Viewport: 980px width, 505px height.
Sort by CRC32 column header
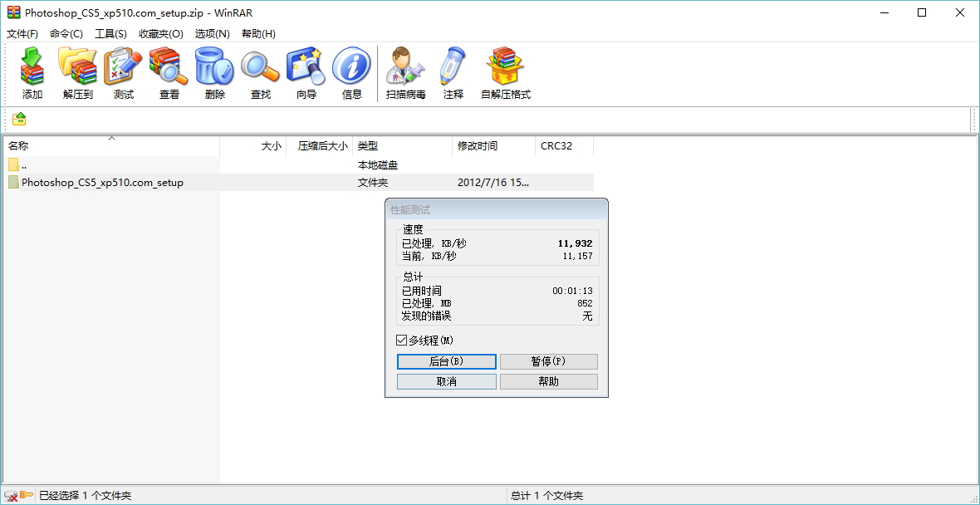565,145
